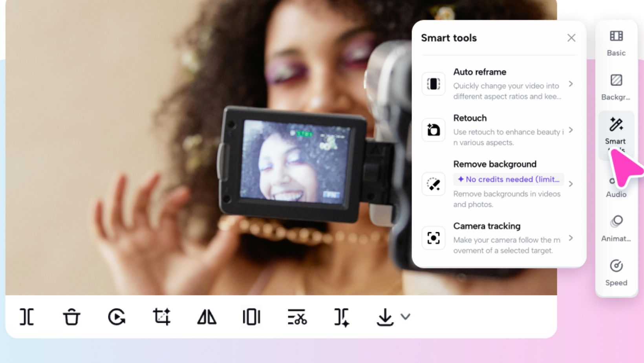Click the Reverse playback icon
Screen dimensions: 644x363
117,317
